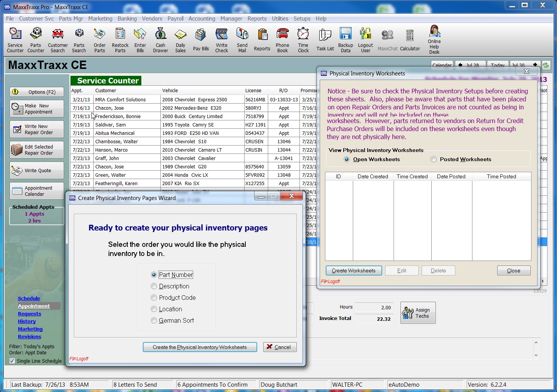557x392 pixels.
Task: Open the Time Clock
Action: 303,40
